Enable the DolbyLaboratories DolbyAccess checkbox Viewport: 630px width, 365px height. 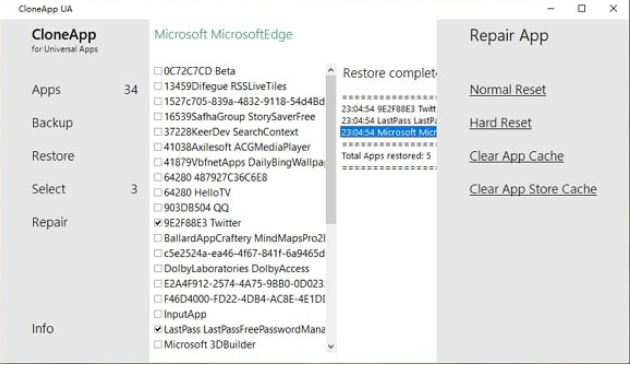click(x=158, y=268)
